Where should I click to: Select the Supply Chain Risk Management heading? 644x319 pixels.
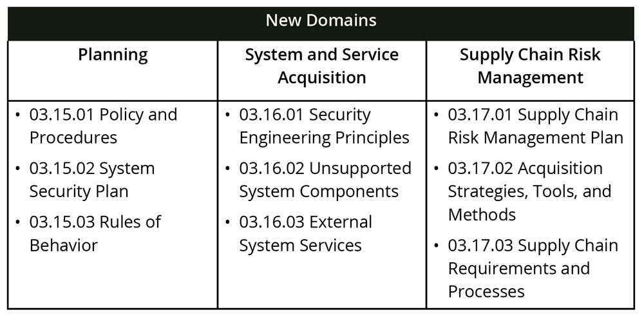pos(530,66)
